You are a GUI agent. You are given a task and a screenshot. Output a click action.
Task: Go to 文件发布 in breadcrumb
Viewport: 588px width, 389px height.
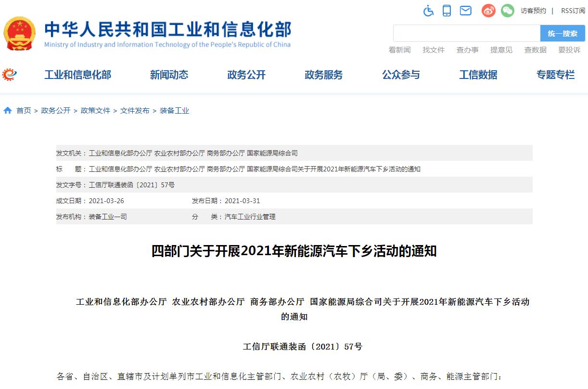pyautogui.click(x=135, y=111)
